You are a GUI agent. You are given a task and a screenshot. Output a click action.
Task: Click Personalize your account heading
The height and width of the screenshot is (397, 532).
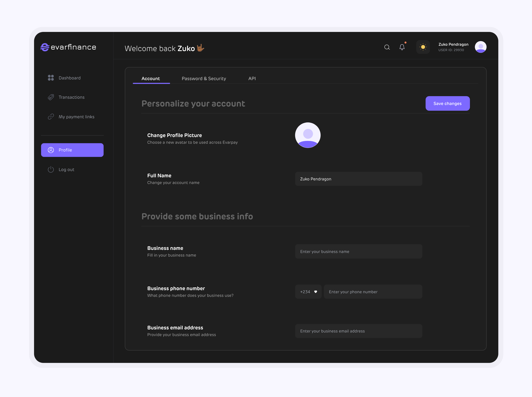(x=193, y=104)
